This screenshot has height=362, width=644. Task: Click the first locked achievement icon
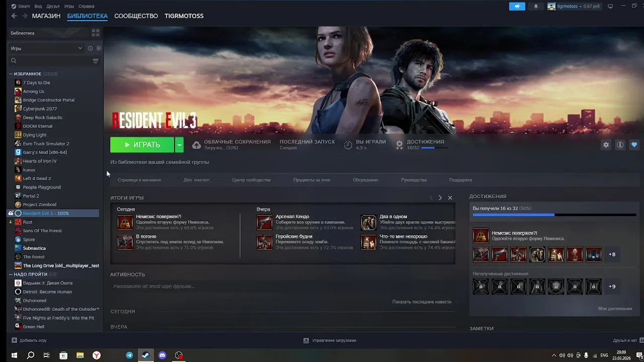click(480, 287)
